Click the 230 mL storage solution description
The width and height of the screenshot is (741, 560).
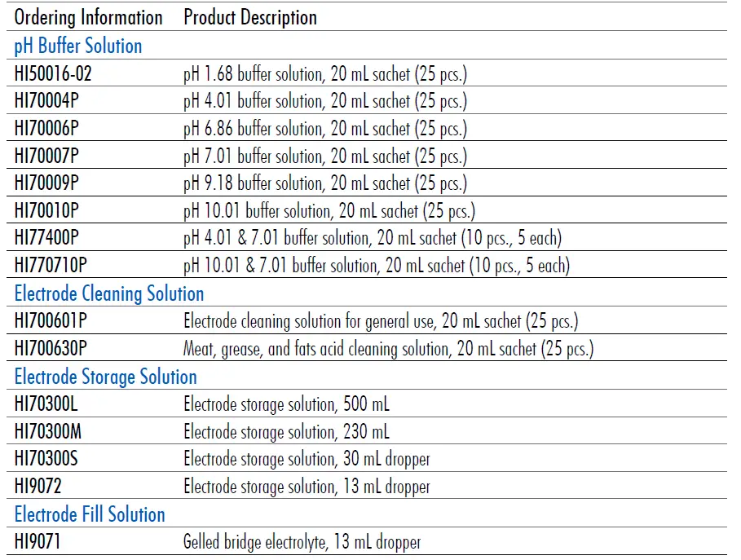click(286, 432)
